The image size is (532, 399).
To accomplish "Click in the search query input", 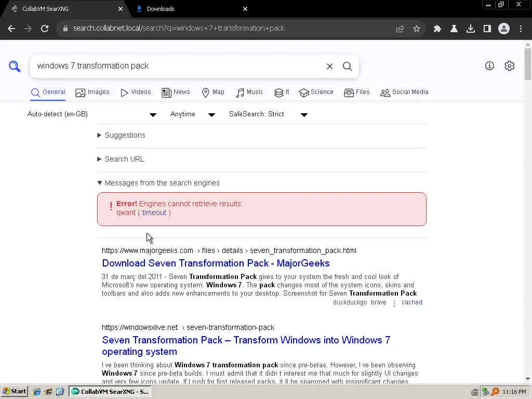I will [x=178, y=66].
